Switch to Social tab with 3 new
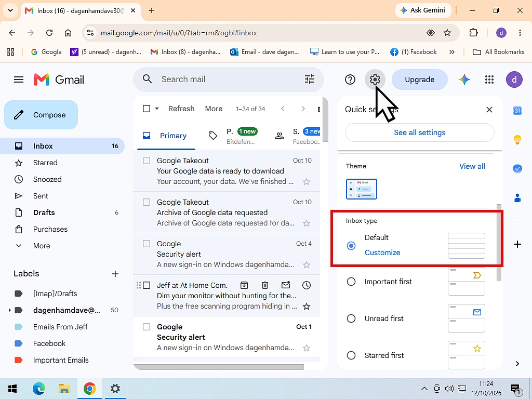The height and width of the screenshot is (399, 532). pos(299,136)
